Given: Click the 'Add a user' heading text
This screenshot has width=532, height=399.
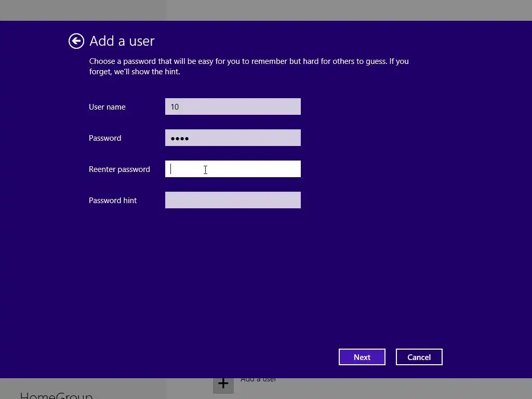Looking at the screenshot, I should coord(122,41).
